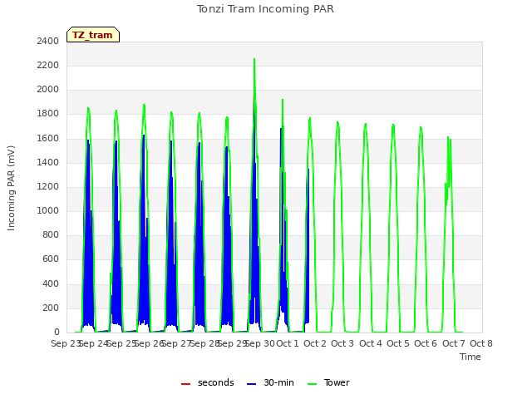Click the y-axis tick value 800
This screenshot has width=532, height=399.
[x=51, y=234]
